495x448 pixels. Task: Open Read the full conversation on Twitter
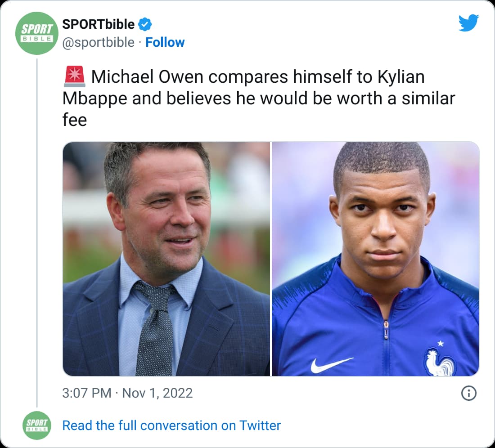(x=171, y=425)
